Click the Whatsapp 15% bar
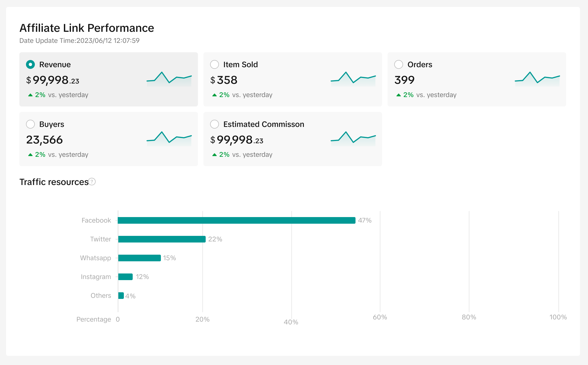The height and width of the screenshot is (365, 588). tap(139, 258)
